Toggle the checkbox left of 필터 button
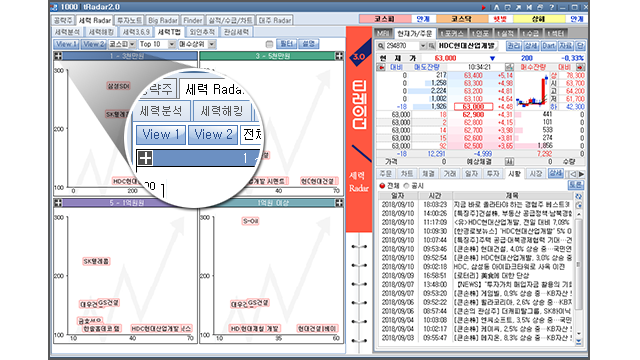Screen dimensions: 640x360 [x=269, y=44]
